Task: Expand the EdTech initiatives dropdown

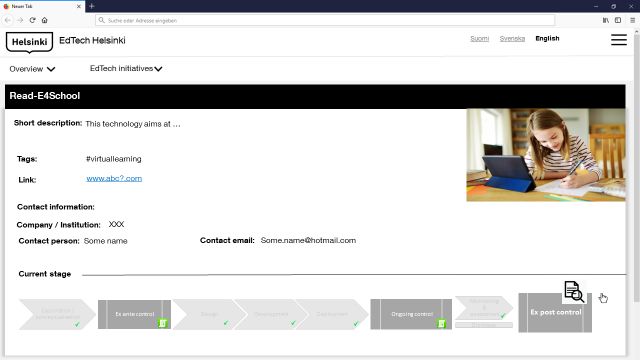Action: [x=126, y=69]
